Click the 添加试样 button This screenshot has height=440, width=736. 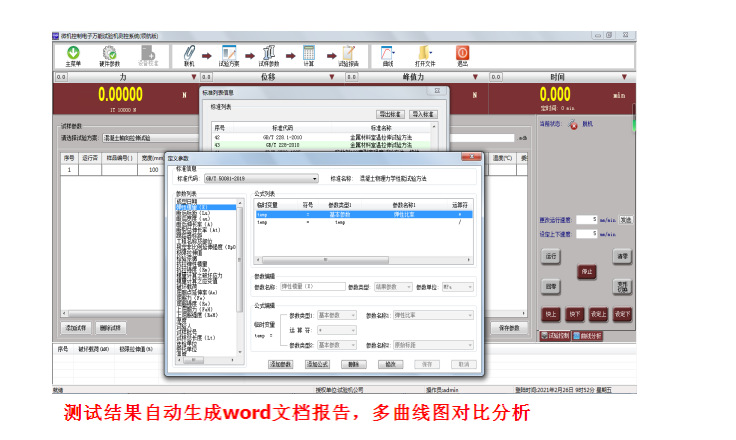click(x=76, y=328)
